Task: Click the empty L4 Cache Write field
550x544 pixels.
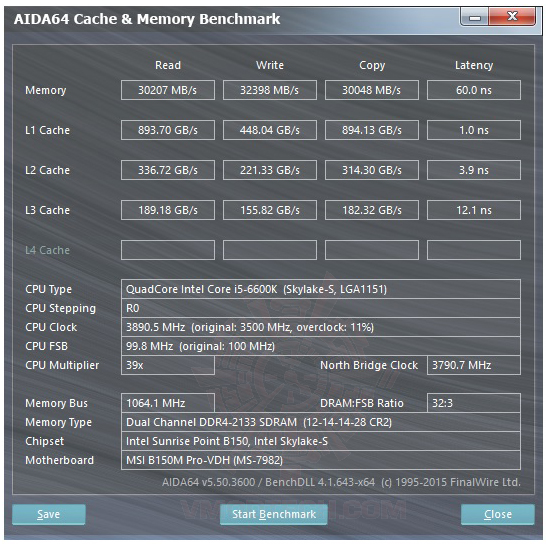Action: click(x=270, y=250)
